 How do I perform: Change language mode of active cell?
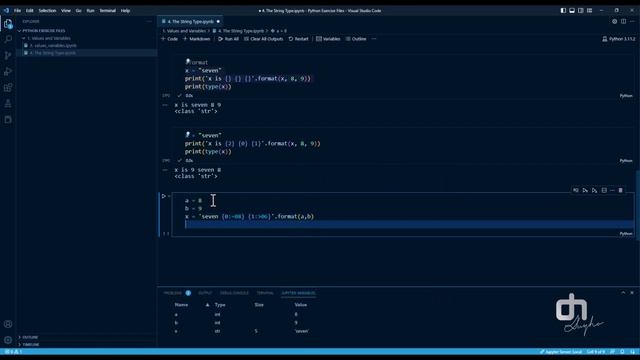coord(626,233)
